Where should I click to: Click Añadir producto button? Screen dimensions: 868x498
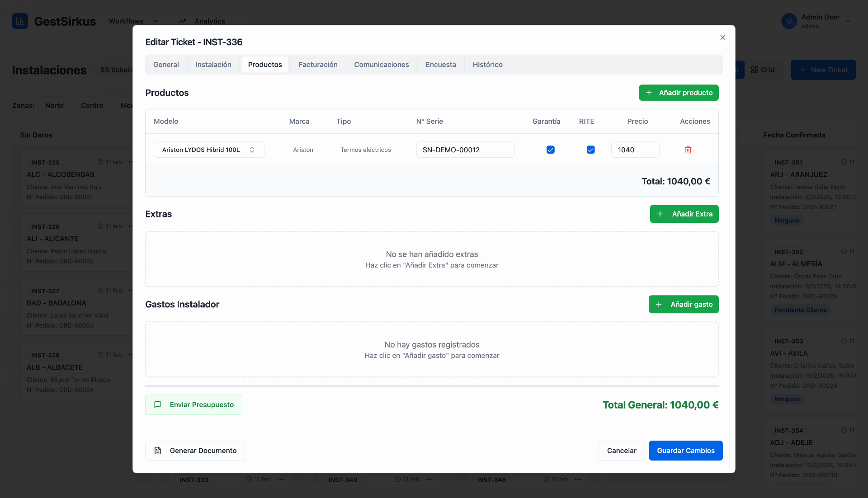679,93
